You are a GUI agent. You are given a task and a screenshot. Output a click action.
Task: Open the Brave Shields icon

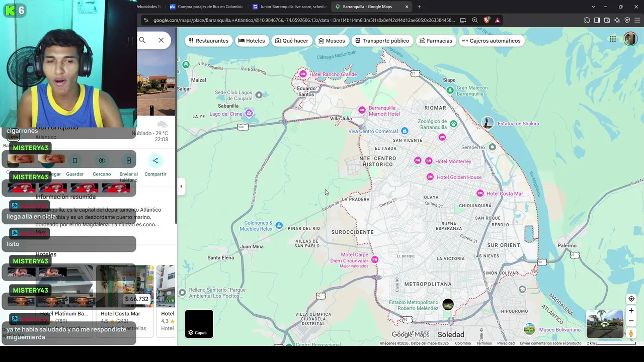tap(487, 20)
